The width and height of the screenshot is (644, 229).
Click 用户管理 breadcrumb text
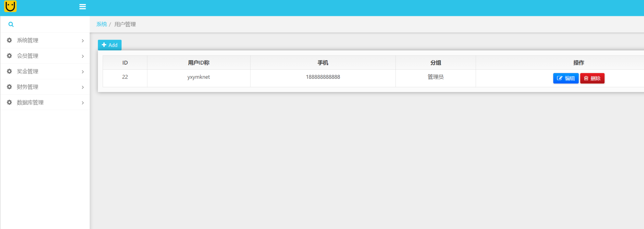(125, 24)
